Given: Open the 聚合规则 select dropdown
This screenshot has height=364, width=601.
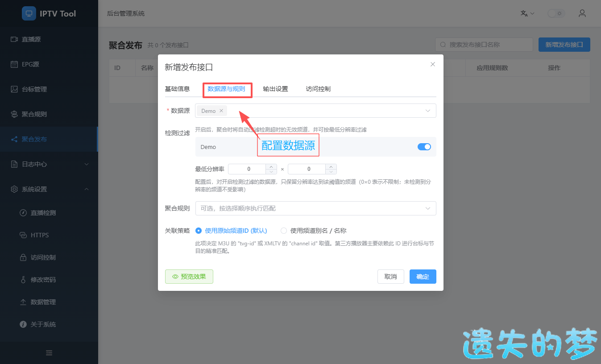Looking at the screenshot, I should (315, 208).
